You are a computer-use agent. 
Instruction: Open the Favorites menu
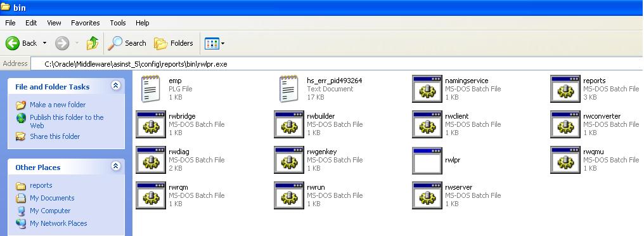pos(86,23)
